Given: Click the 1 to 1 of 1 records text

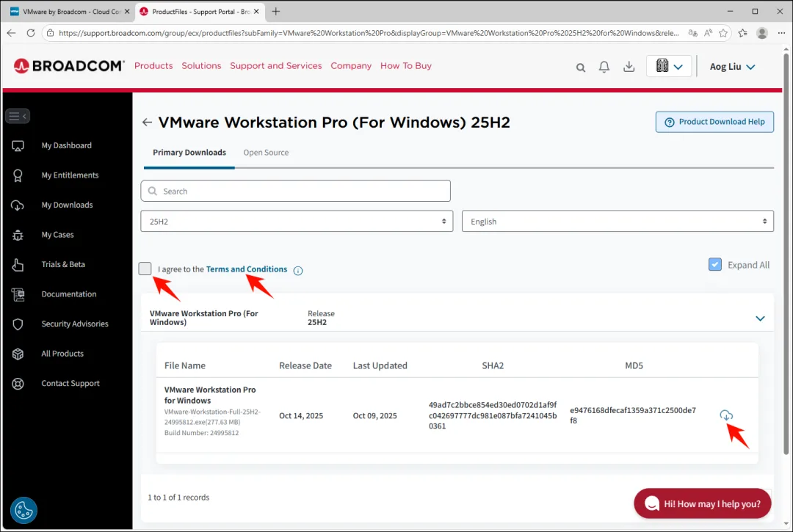Looking at the screenshot, I should click(x=178, y=498).
